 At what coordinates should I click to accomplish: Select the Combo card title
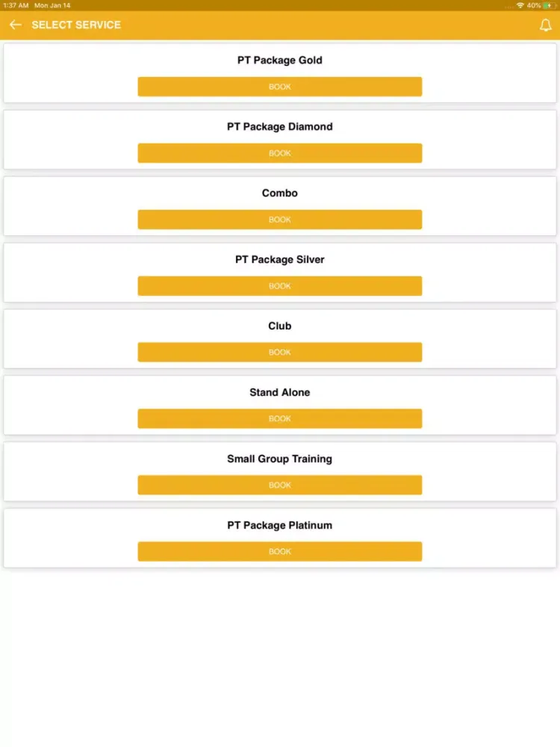tap(280, 193)
